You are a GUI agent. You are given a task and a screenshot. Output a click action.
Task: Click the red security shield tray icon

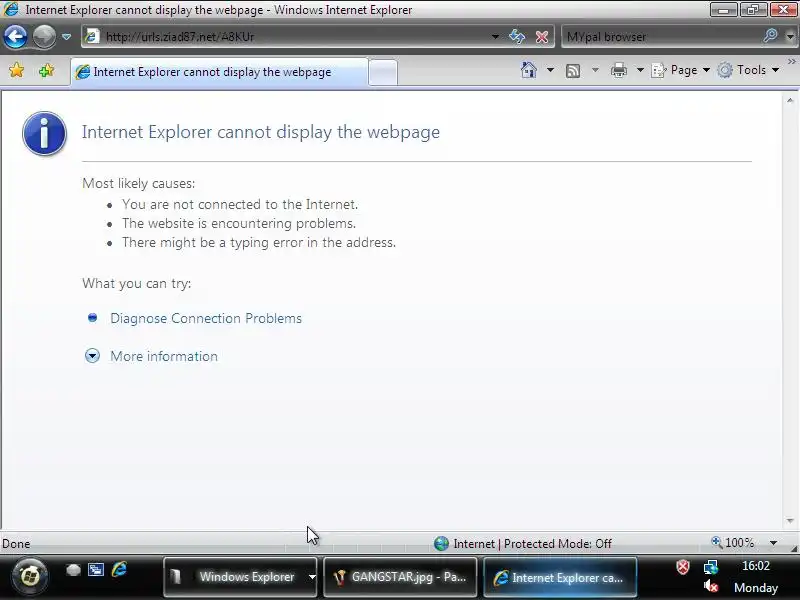(x=683, y=566)
